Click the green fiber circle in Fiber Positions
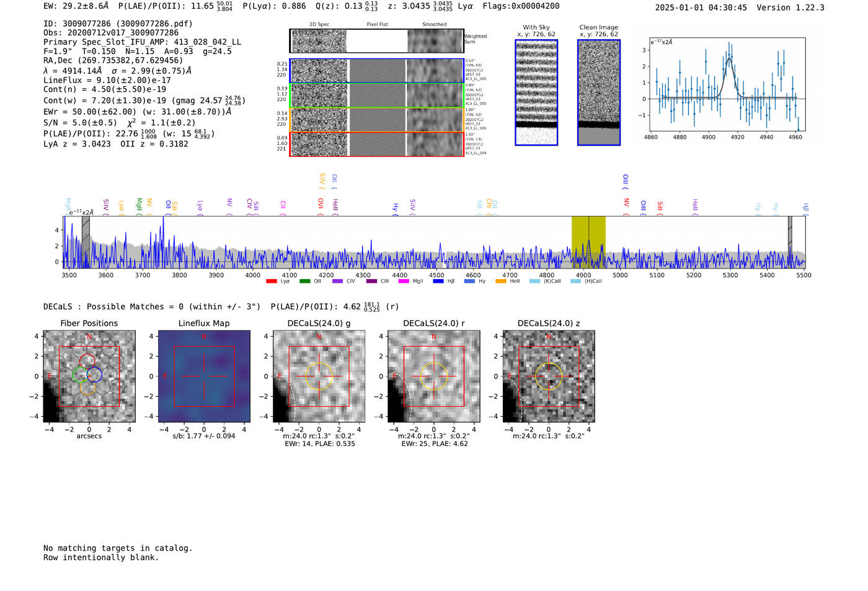The height and width of the screenshot is (591, 868). (80, 375)
